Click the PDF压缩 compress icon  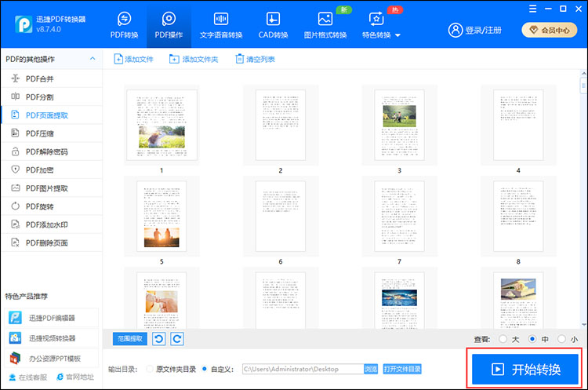click(16, 133)
